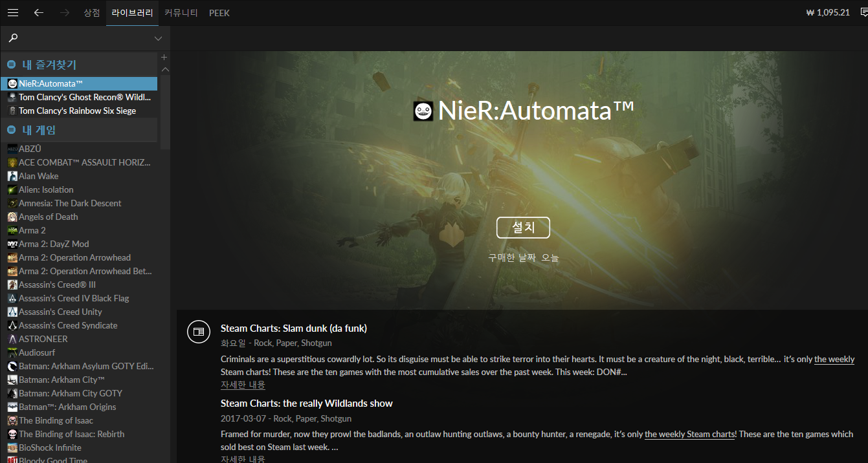Click "2017-03-07 - Rock, Paper, Shotgun" byline
868x463 pixels.
pyautogui.click(x=286, y=418)
